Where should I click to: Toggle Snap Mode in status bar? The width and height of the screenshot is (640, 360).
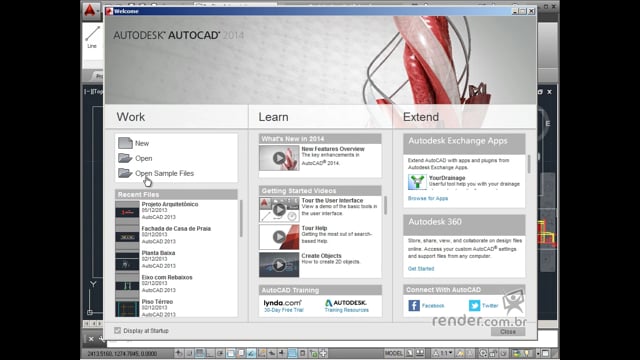pos(189,353)
